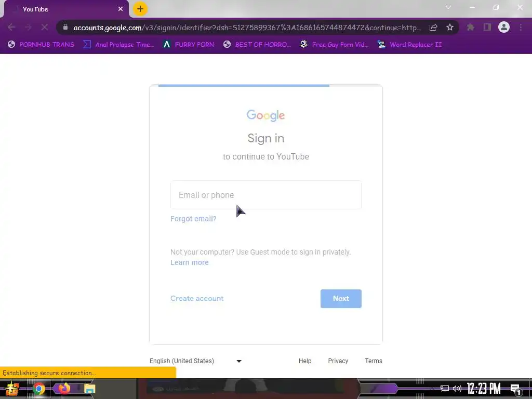Image resolution: width=532 pixels, height=399 pixels.
Task: Click the Email or phone field
Action: point(266,195)
